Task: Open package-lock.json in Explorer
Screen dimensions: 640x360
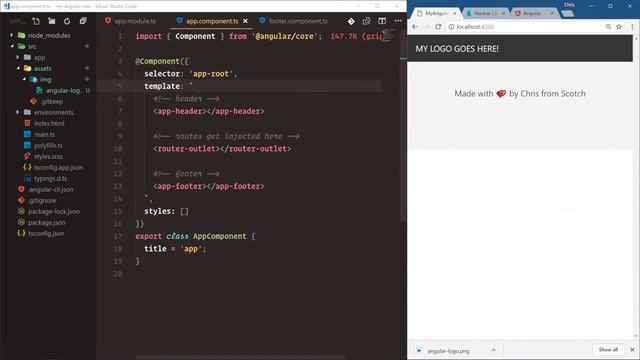Action: pyautogui.click(x=53, y=212)
